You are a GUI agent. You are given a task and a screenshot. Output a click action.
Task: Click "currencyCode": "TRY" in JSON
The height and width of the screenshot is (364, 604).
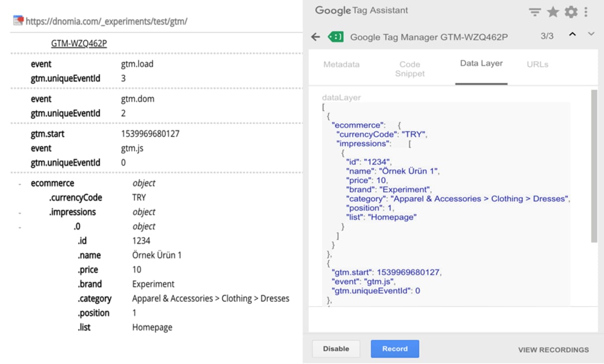pos(382,134)
